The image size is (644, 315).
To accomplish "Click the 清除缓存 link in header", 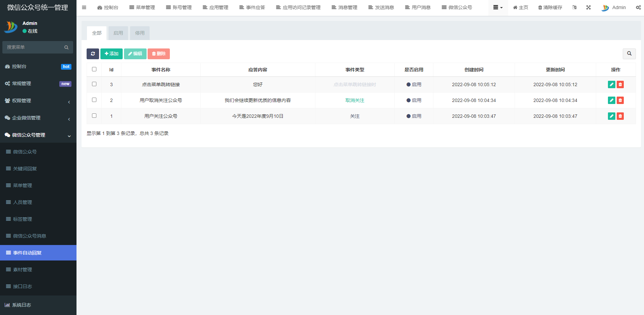I will click(550, 7).
